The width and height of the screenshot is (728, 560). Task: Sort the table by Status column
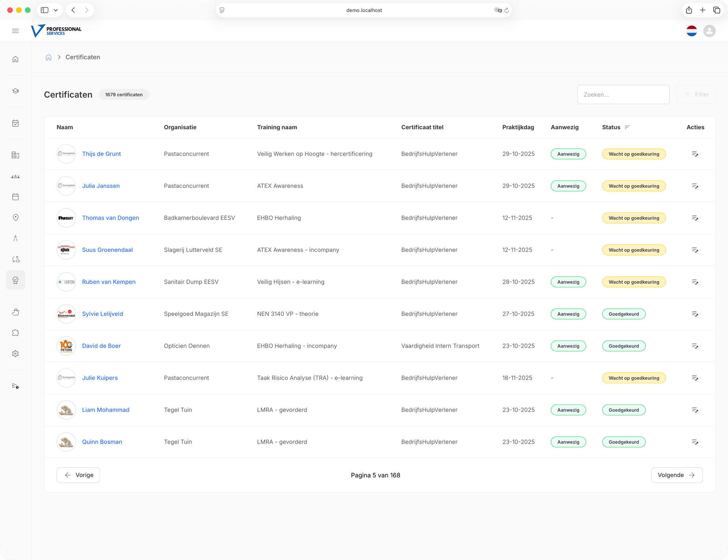coord(627,127)
